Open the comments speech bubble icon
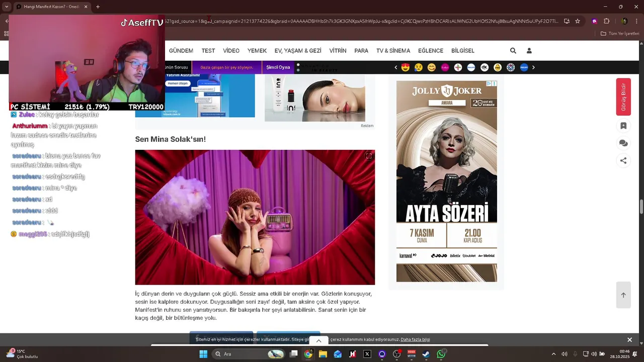The height and width of the screenshot is (362, 644). pos(623,143)
